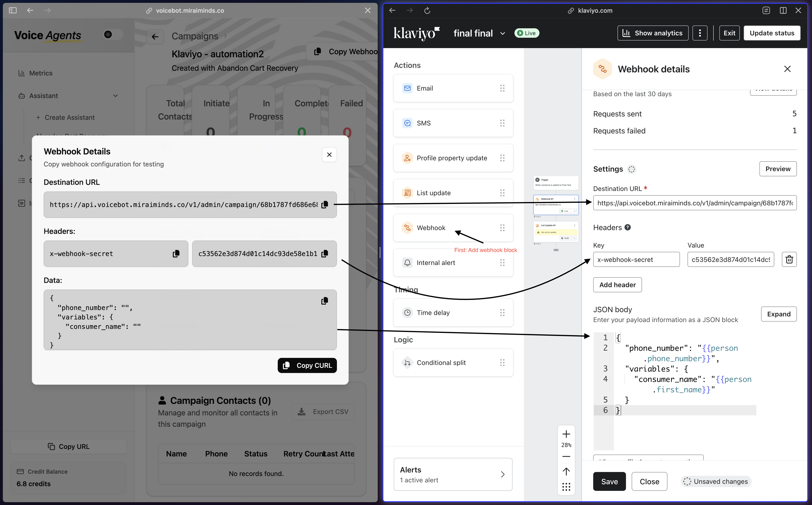Click the Update status button
The image size is (812, 505).
click(x=772, y=33)
